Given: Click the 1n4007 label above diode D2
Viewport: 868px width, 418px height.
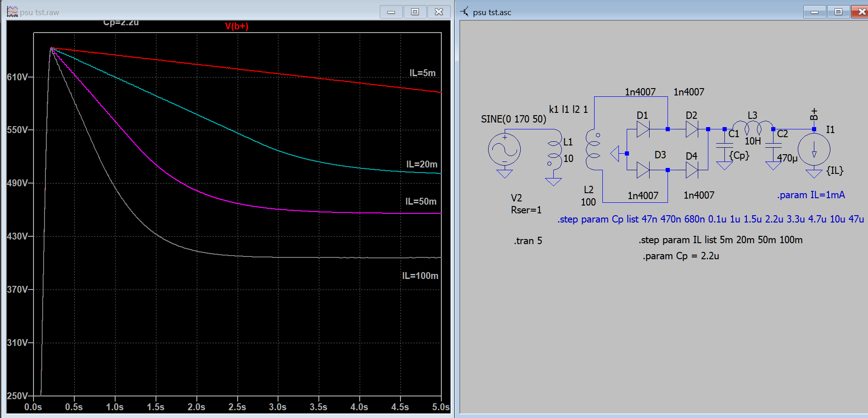Looking at the screenshot, I should 689,92.
